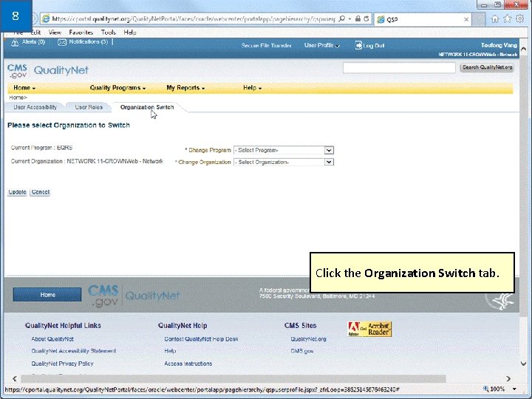Click the Cancel button
Image resolution: width=532 pixels, height=399 pixels.
click(40, 192)
